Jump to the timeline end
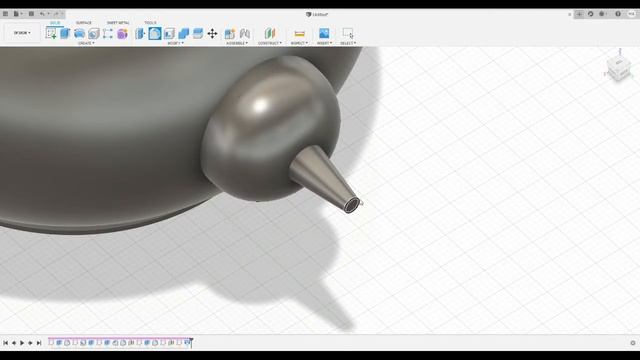This screenshot has width=640, height=360. (39, 343)
